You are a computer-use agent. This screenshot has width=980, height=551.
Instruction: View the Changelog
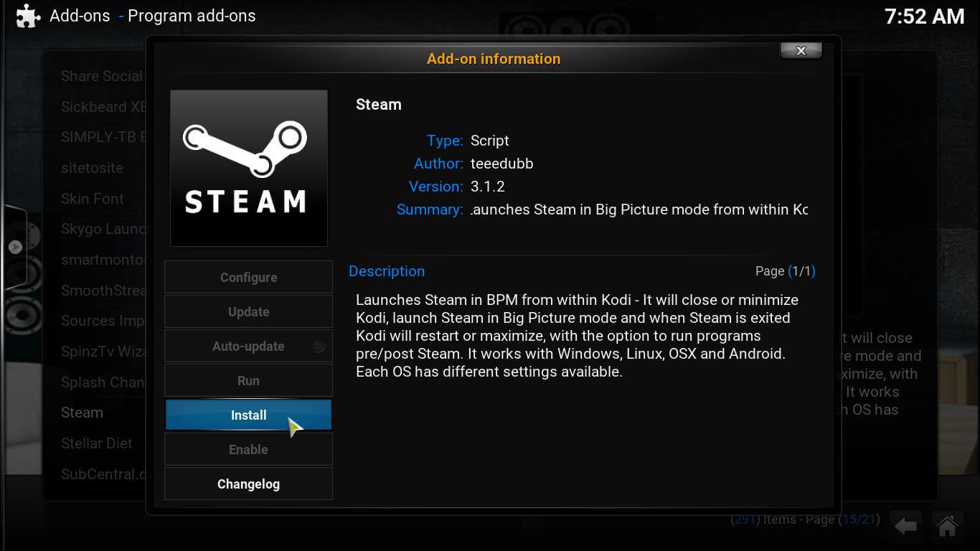coord(248,484)
